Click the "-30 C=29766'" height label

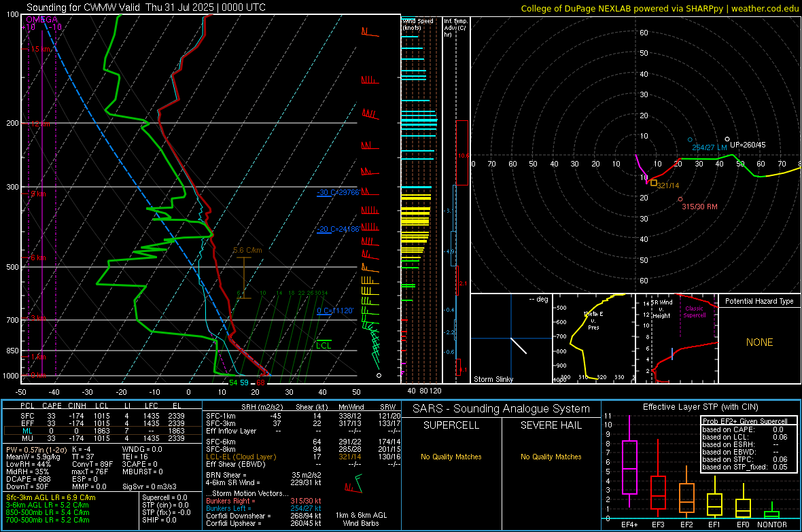point(338,192)
